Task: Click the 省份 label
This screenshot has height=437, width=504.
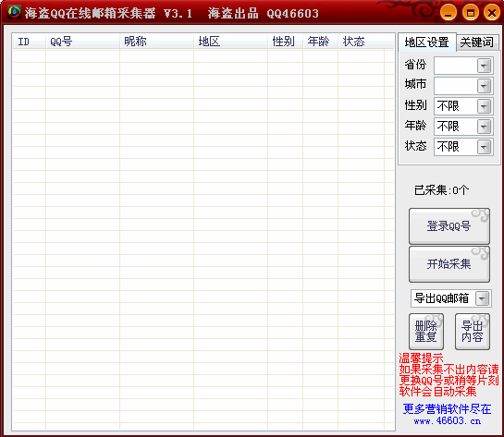Action: (x=415, y=65)
